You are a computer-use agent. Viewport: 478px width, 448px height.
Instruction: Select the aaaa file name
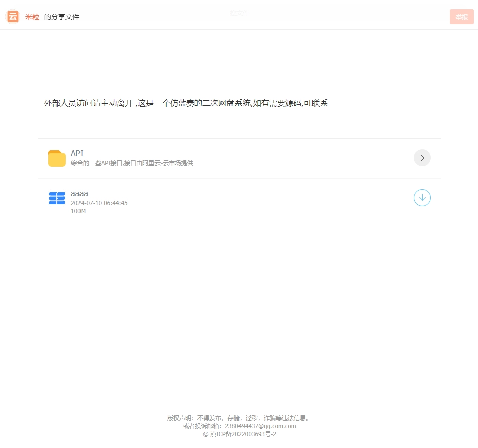(79, 193)
